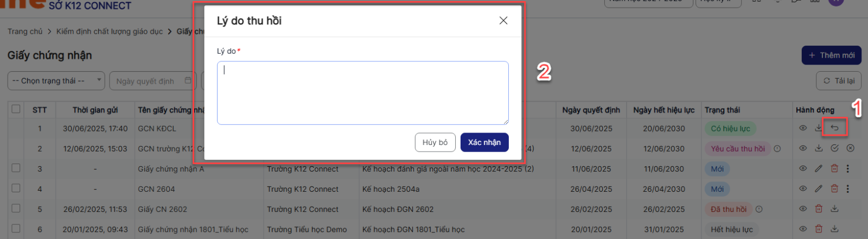868x239 pixels.
Task: Edit Giấy chứng nhận A with pencil icon
Action: 819,168
